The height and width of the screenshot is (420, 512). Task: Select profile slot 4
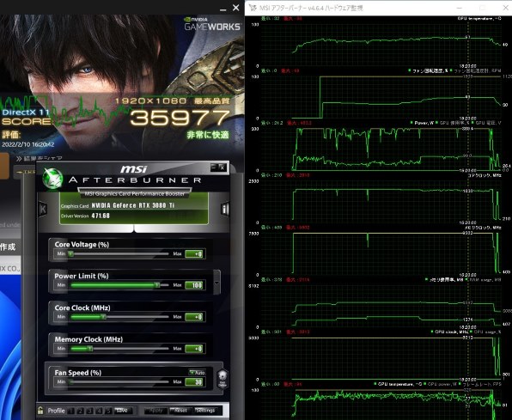[100, 411]
